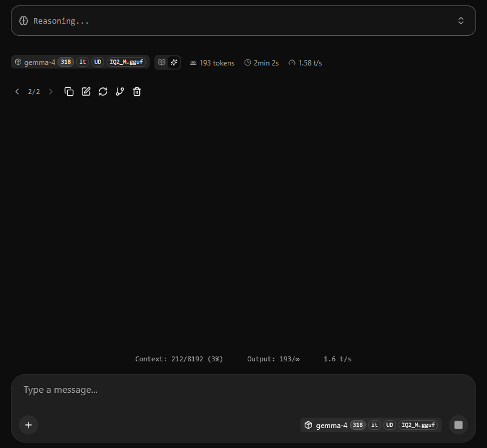The height and width of the screenshot is (448, 487).
Task: Copy the message to clipboard
Action: pos(69,92)
